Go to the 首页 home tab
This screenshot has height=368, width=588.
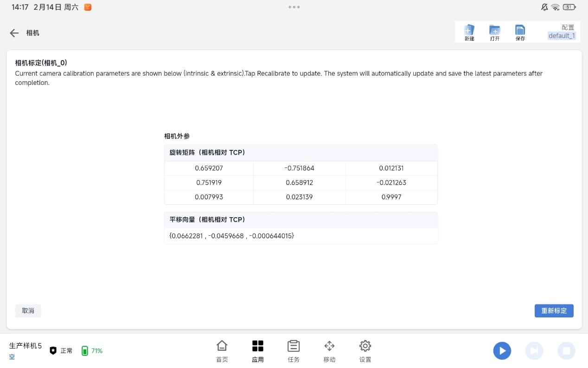tap(222, 351)
